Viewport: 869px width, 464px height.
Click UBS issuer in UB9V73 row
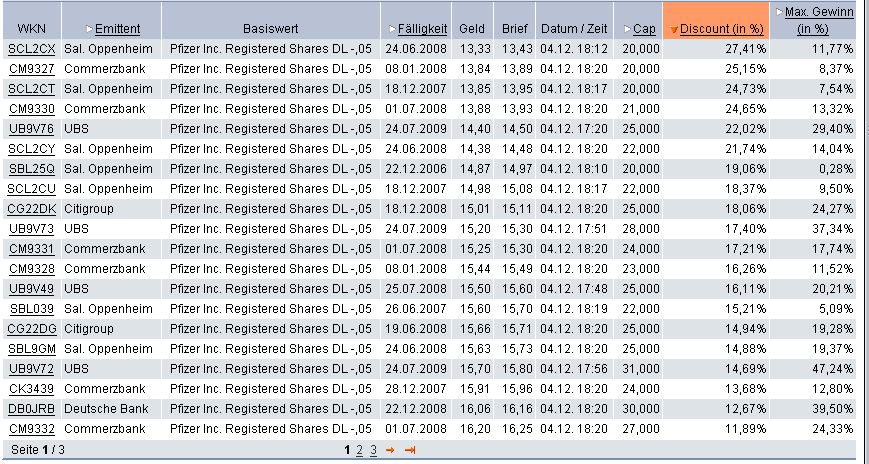click(76, 228)
